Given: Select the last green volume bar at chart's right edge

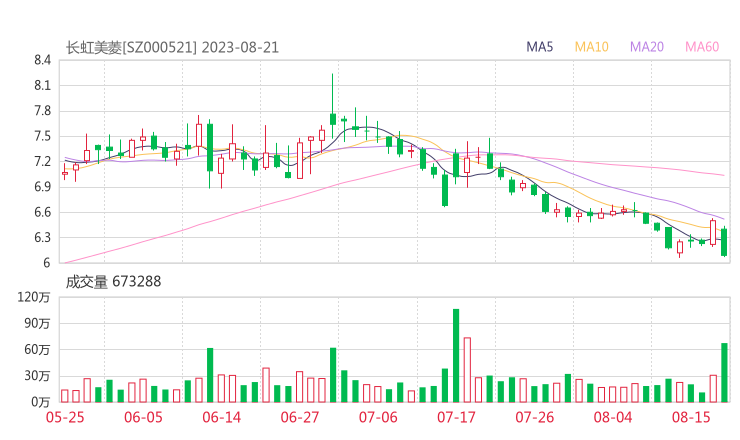Looking at the screenshot, I should click(724, 373).
